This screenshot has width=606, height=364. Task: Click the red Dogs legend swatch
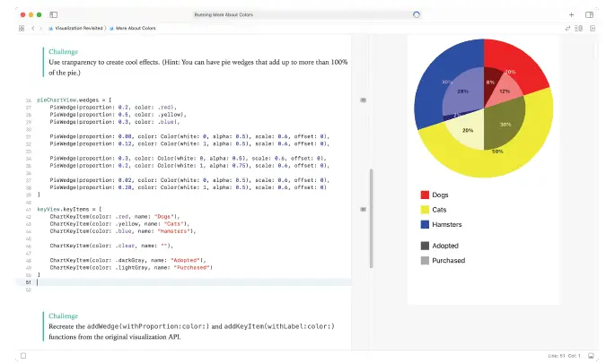click(x=425, y=195)
